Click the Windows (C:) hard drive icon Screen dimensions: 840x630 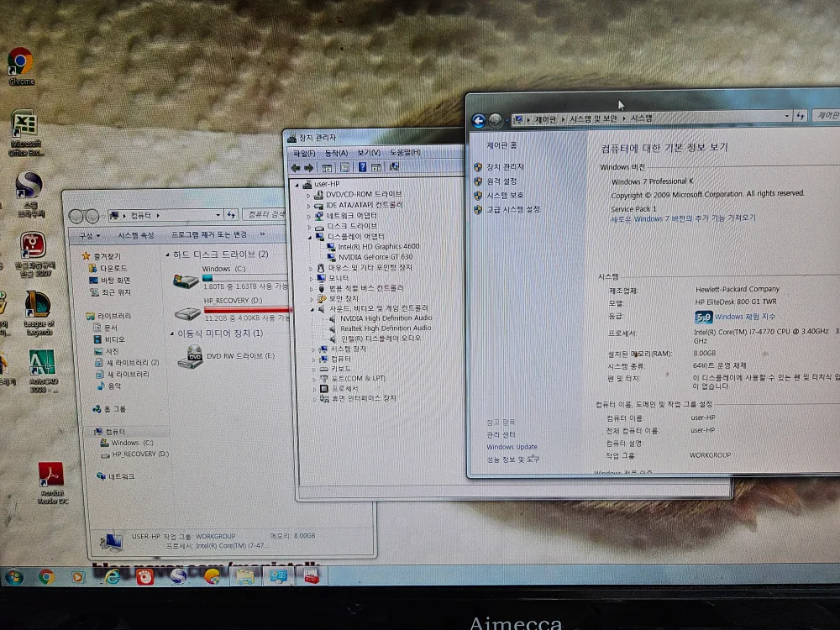pos(186,281)
